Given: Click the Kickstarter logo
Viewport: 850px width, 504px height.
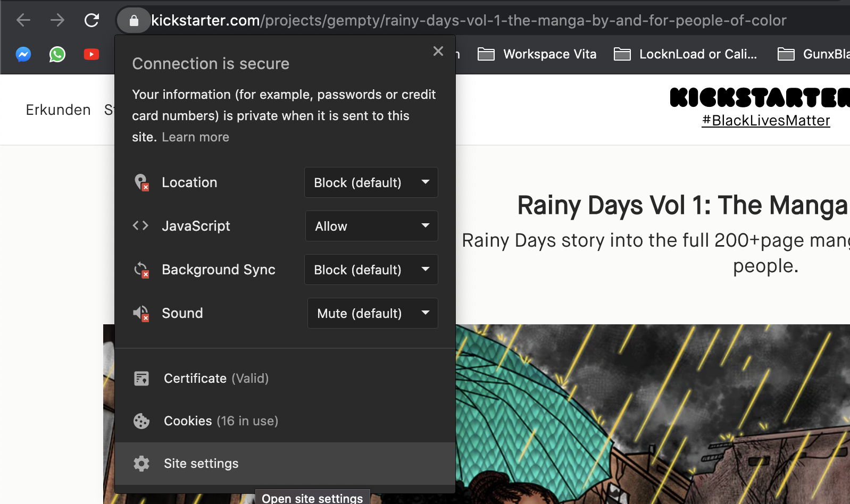Looking at the screenshot, I should click(760, 97).
